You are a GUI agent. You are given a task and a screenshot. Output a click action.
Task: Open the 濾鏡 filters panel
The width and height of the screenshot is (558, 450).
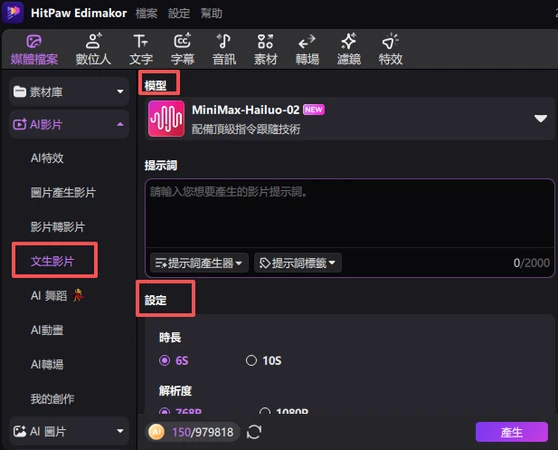[x=349, y=50]
